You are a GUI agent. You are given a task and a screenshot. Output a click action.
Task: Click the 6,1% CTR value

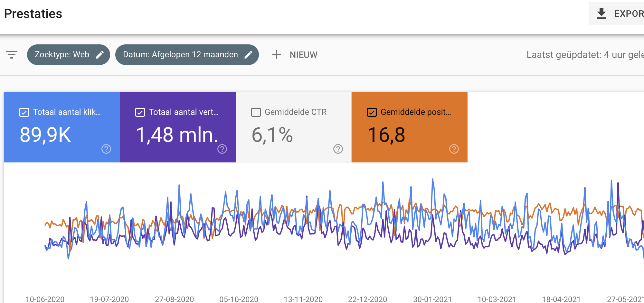272,135
